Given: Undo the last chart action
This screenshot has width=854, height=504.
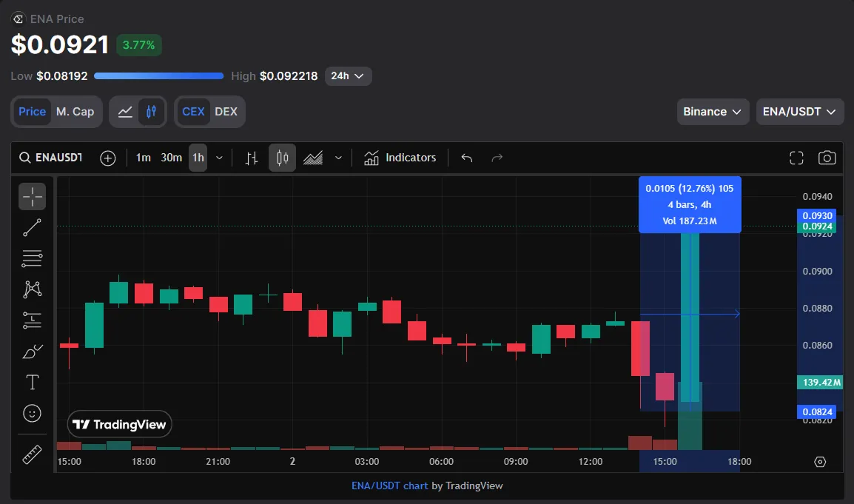Looking at the screenshot, I should coord(467,158).
